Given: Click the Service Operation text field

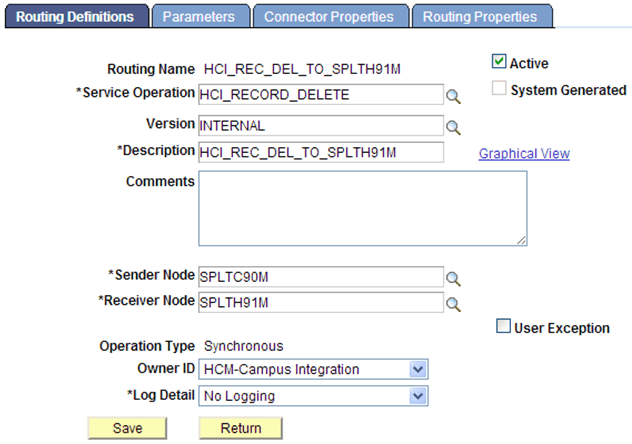Looking at the screenshot, I should click(x=320, y=95).
